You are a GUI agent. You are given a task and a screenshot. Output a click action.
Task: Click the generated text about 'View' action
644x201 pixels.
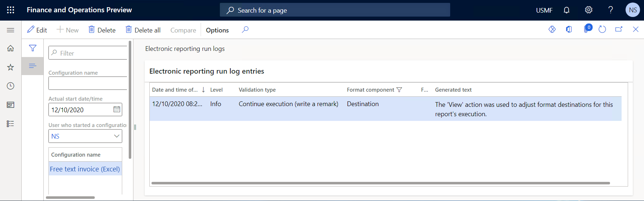pos(524,109)
